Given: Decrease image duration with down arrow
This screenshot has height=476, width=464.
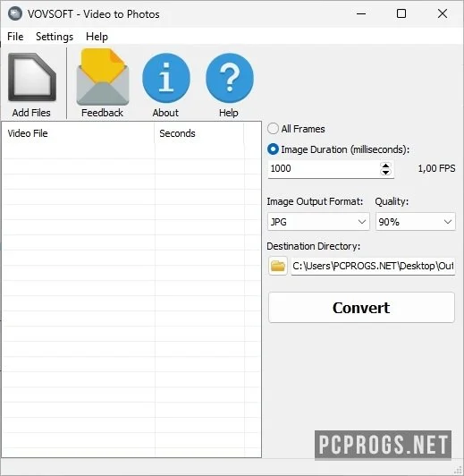Looking at the screenshot, I should (x=385, y=172).
